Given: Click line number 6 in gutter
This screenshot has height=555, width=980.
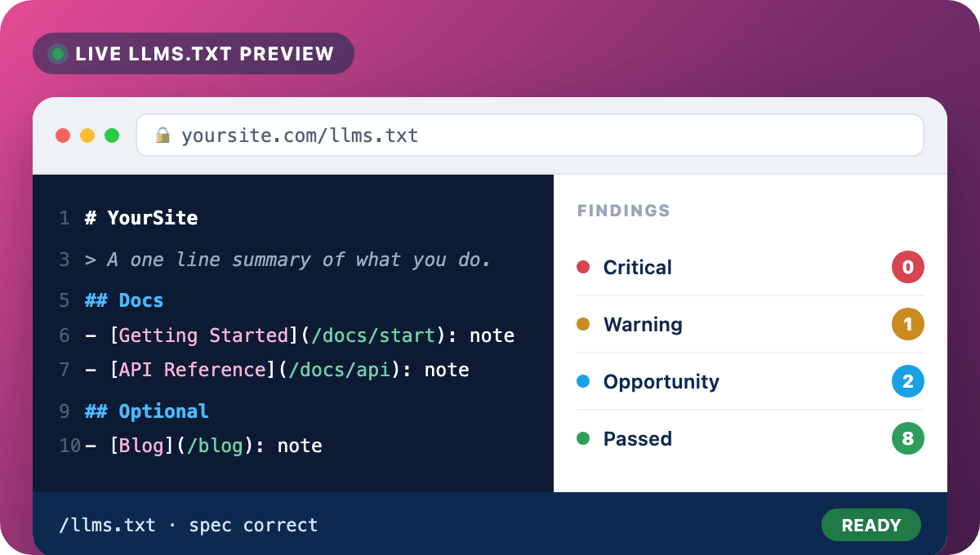Looking at the screenshot, I should pyautogui.click(x=65, y=335).
